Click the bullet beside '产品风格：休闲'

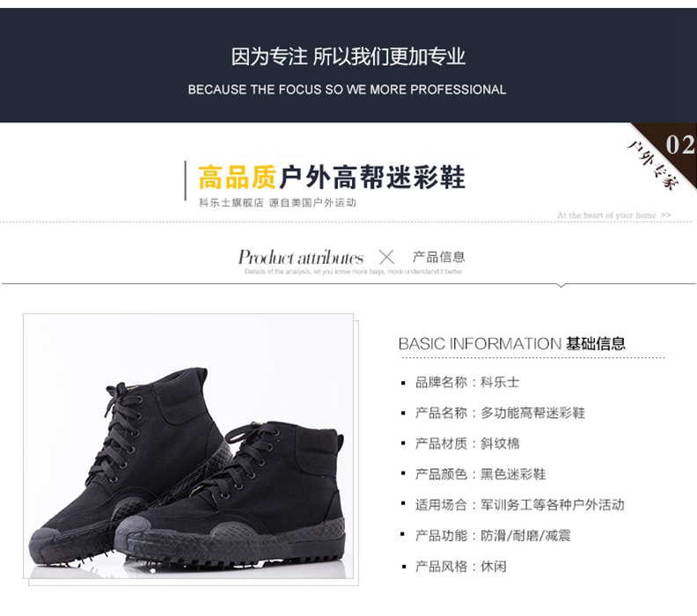403,567
